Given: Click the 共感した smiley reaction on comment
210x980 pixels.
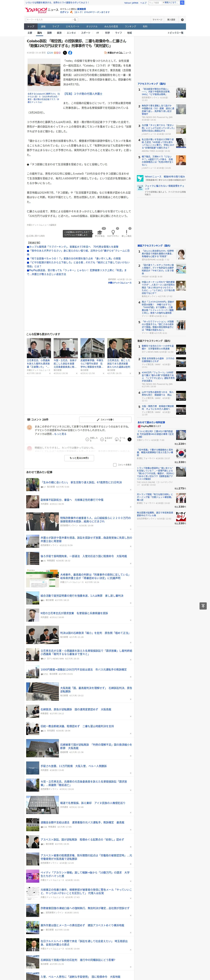Looking at the screenshot, I should (x=87, y=439).
